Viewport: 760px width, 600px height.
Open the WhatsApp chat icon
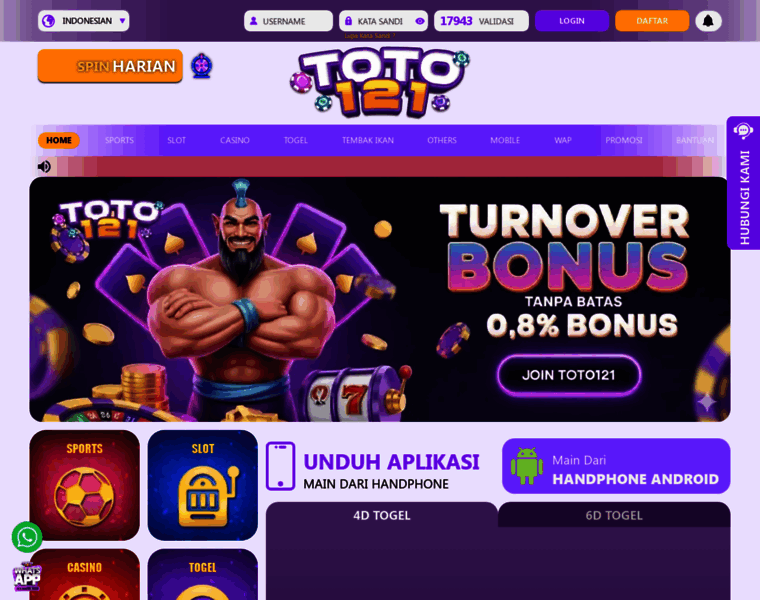[x=27, y=537]
